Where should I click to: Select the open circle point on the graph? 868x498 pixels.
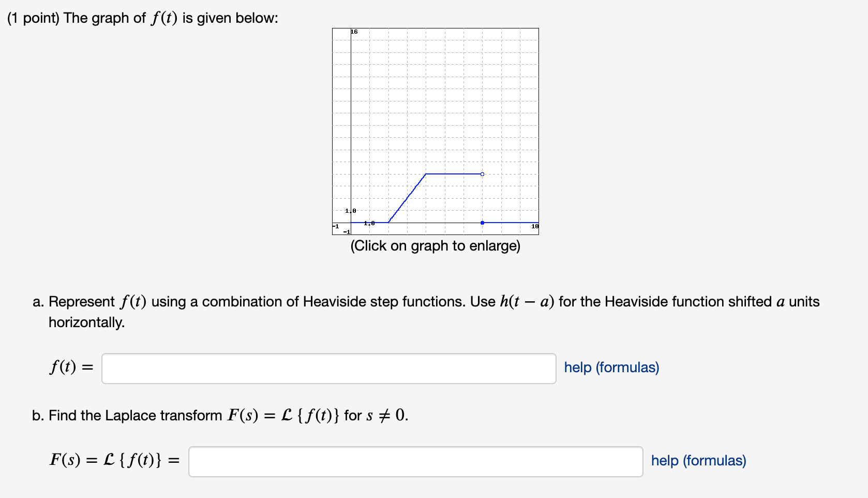click(x=482, y=174)
